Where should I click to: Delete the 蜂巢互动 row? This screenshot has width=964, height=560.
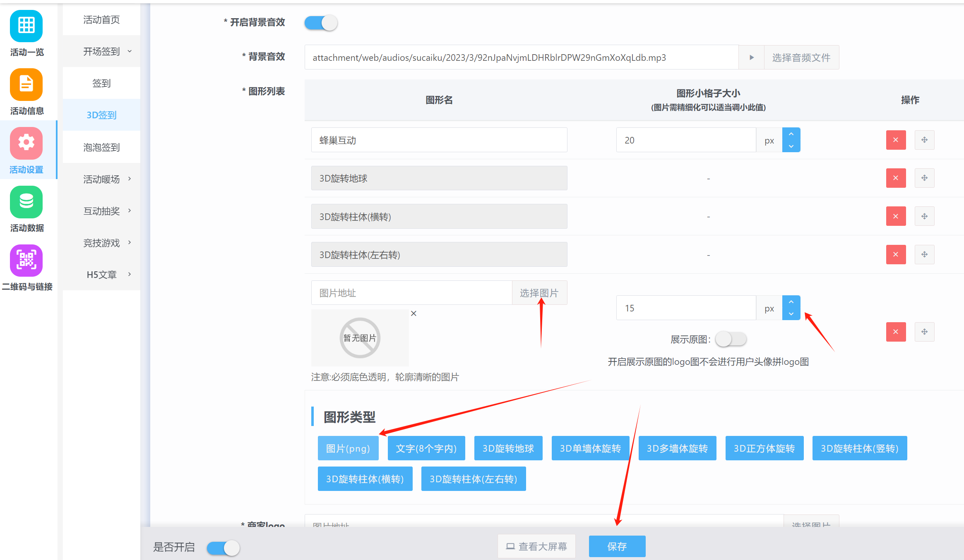(896, 140)
